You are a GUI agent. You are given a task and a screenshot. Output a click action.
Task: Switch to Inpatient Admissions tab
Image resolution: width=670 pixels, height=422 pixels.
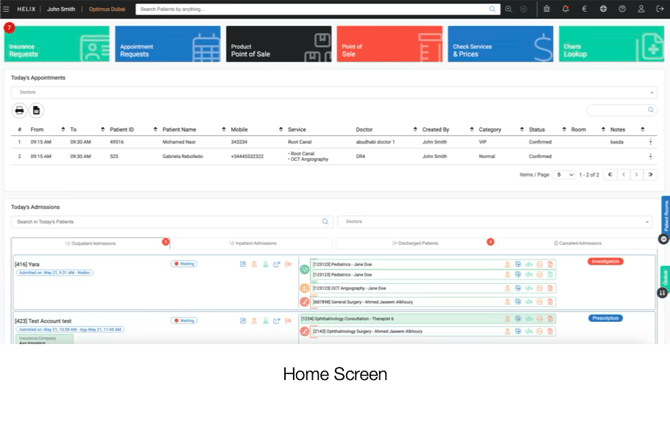[x=250, y=243]
